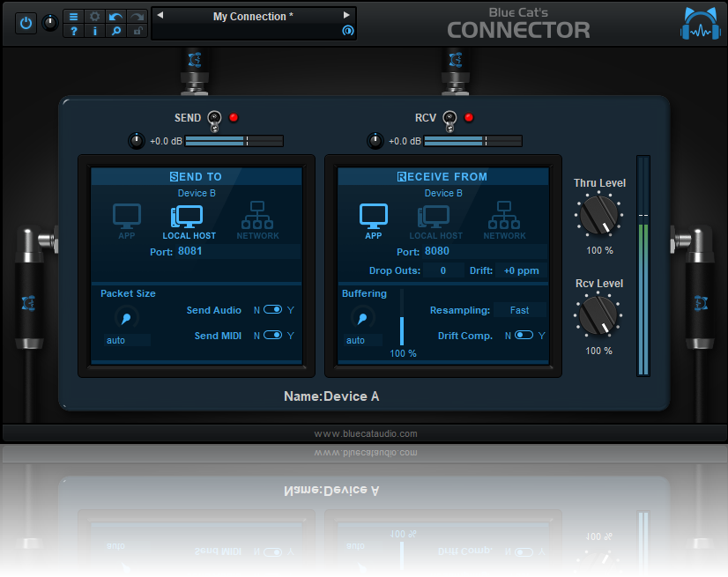Click the undo arrow in the toolbar
Image resolution: width=728 pixels, height=577 pixels.
(115, 16)
